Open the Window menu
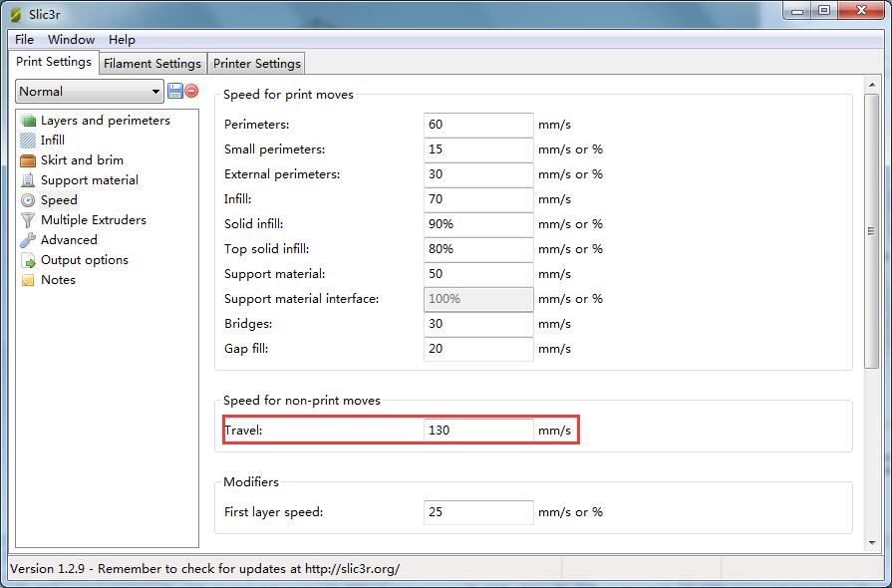This screenshot has width=892, height=588. 71,39
